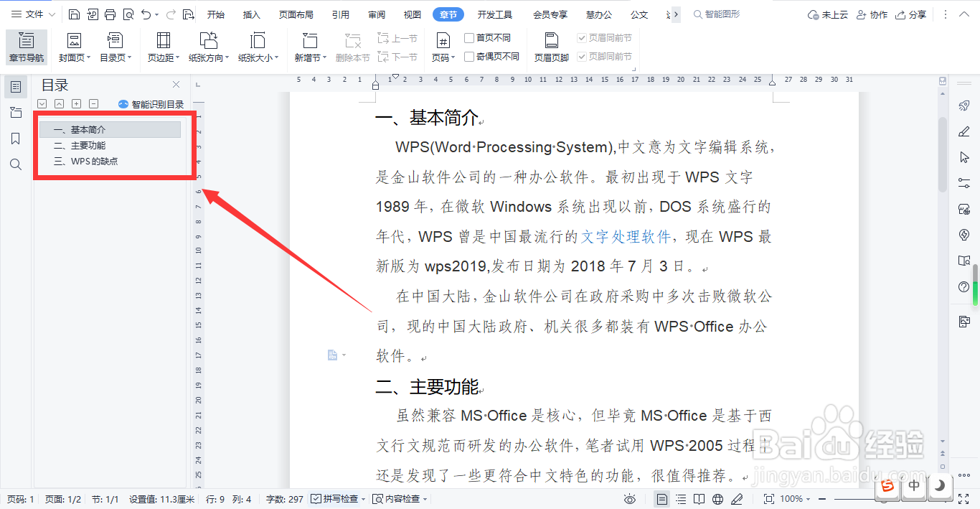
Task: Switch to web layout globe icon
Action: click(718, 499)
